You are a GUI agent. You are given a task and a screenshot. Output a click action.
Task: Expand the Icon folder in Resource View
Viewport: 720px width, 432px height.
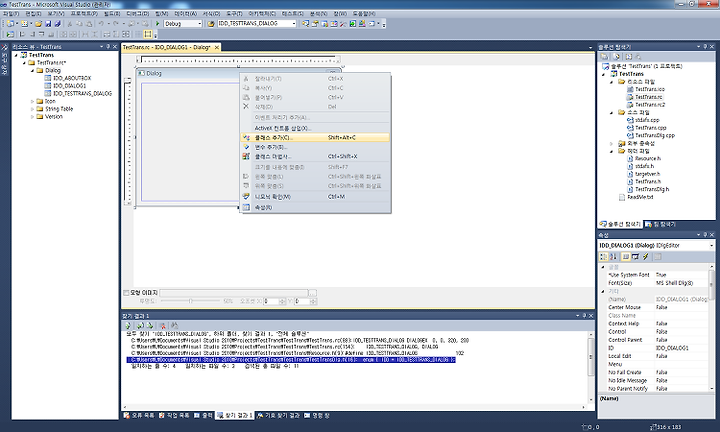pos(33,101)
